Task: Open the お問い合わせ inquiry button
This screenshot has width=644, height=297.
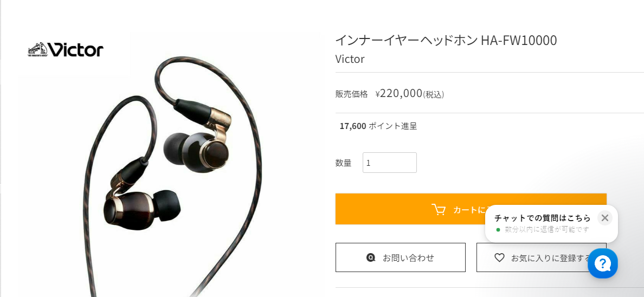Action: [x=401, y=257]
